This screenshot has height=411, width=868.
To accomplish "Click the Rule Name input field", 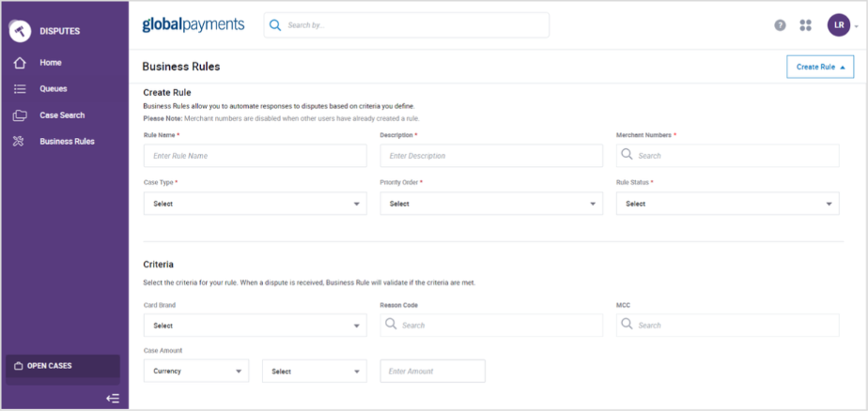I will pos(255,156).
